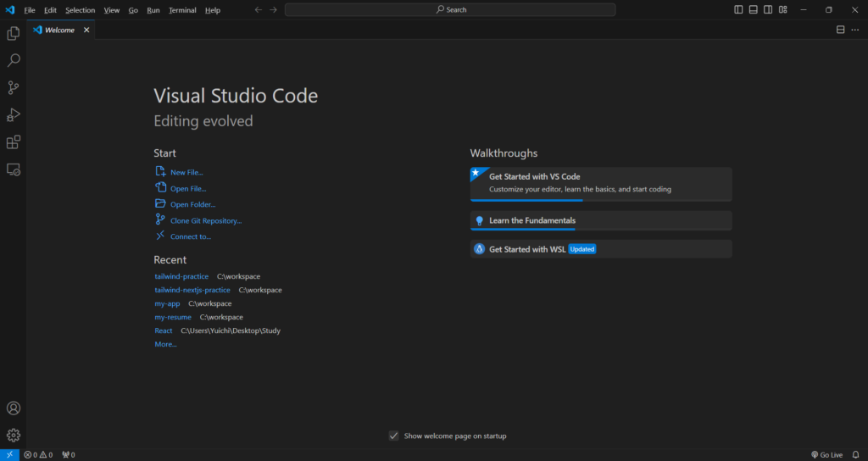Uncheck Show welcome page on startup
The height and width of the screenshot is (461, 868).
coord(393,436)
